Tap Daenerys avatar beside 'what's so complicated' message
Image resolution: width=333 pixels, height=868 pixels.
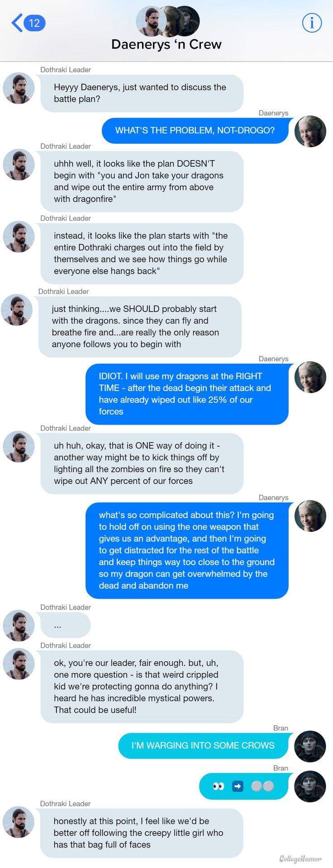click(x=310, y=516)
